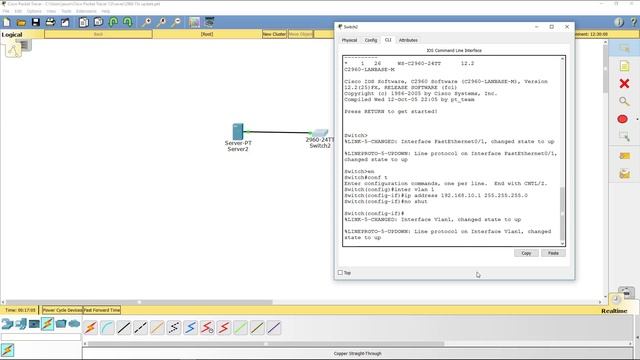Click the Back navigation bar button
The height and width of the screenshot is (360, 640).
(98, 34)
